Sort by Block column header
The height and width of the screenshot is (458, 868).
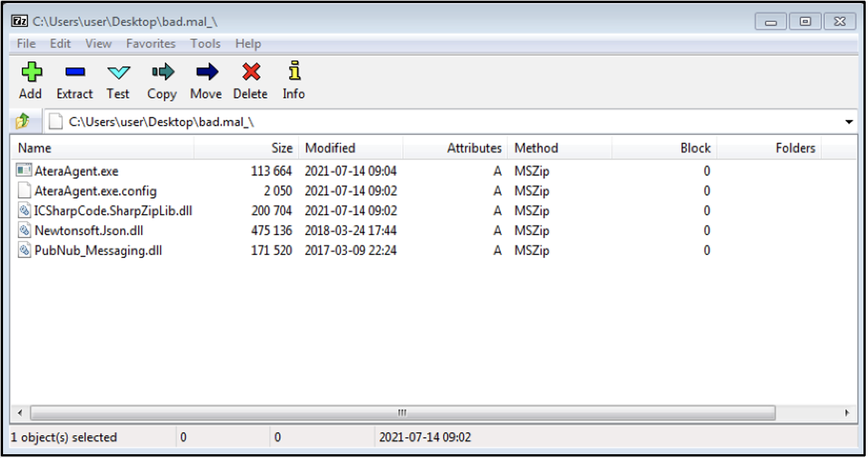(665, 148)
